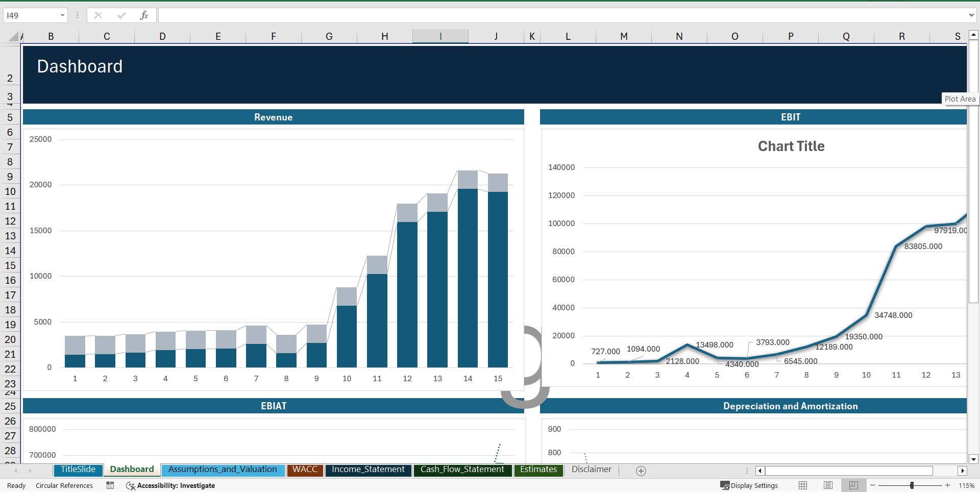Switch to the WACC sheet tab
Screen dimensions: 980x493
click(x=305, y=470)
